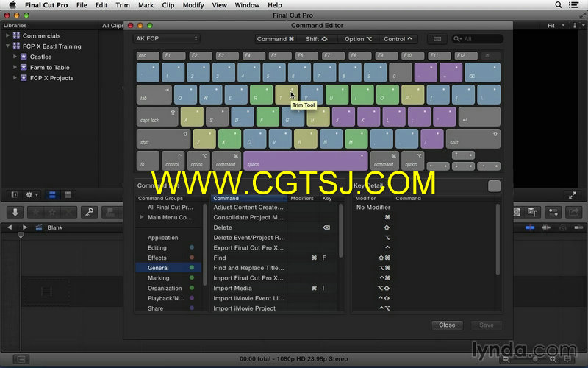Open the Clip menu
Screen dimensions: 588x368
click(168, 5)
